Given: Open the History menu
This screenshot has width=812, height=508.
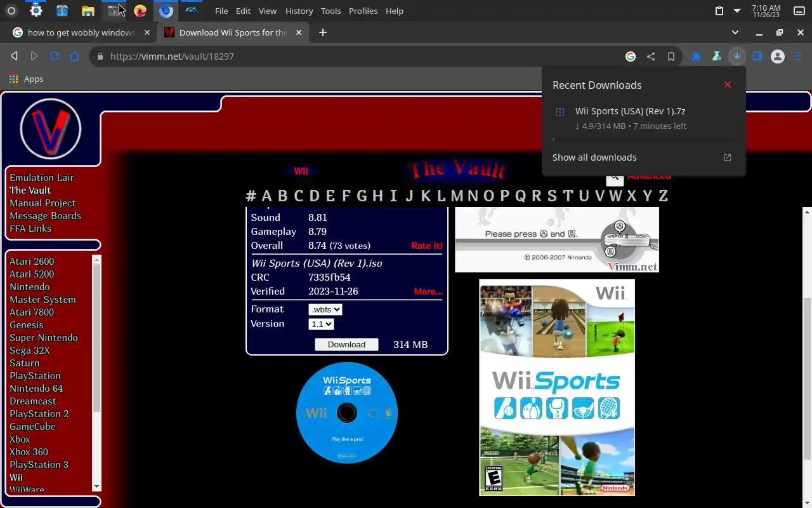Looking at the screenshot, I should pos(299,11).
